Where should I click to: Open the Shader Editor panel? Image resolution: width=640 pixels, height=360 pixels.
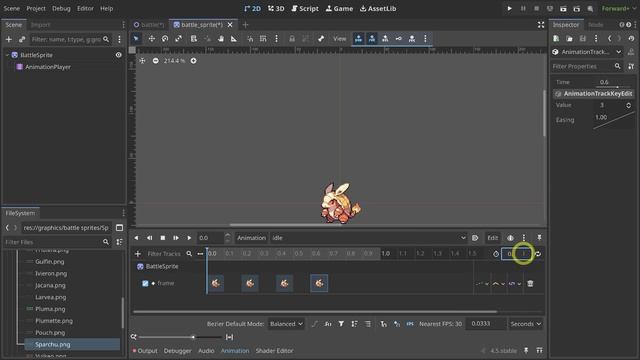coord(274,351)
